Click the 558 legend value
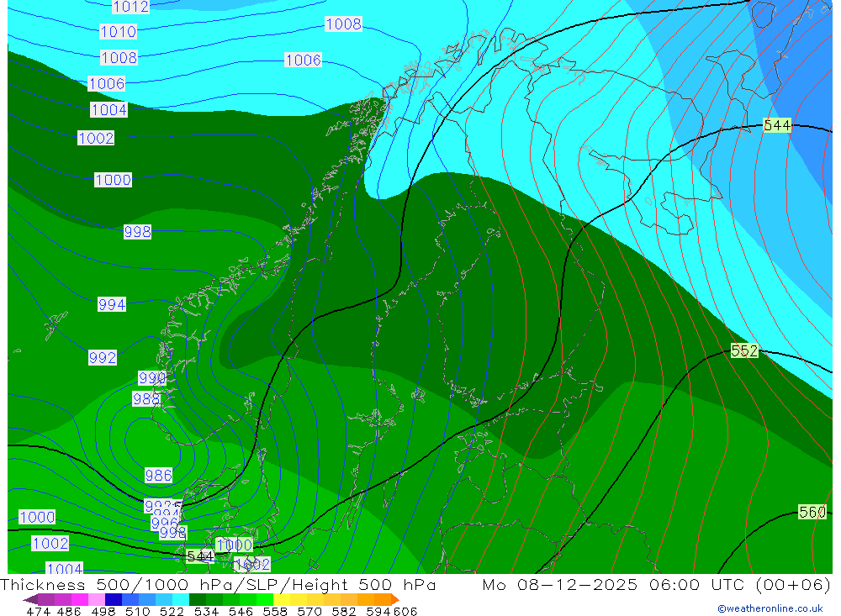The image size is (841, 616). (x=275, y=611)
